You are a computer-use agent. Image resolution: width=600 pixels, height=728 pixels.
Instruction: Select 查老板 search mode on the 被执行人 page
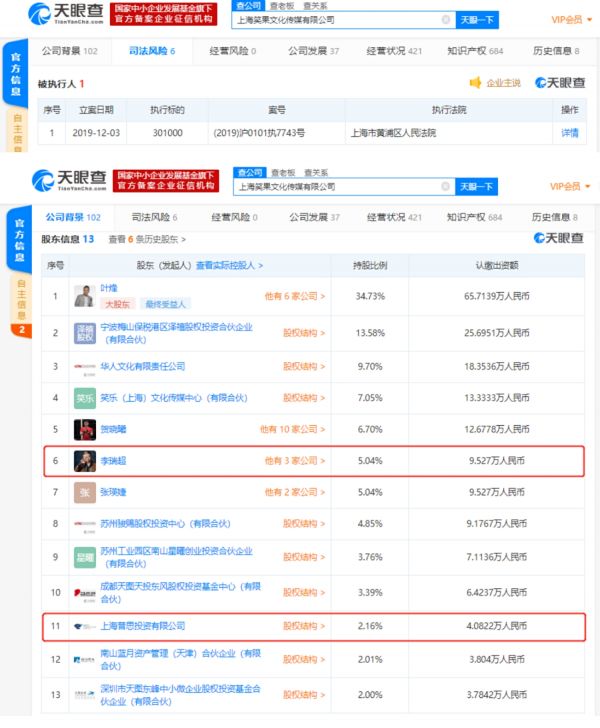(282, 6)
